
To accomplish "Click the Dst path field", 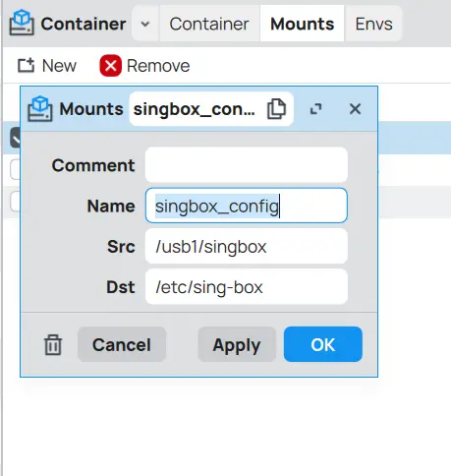I will coord(247,287).
